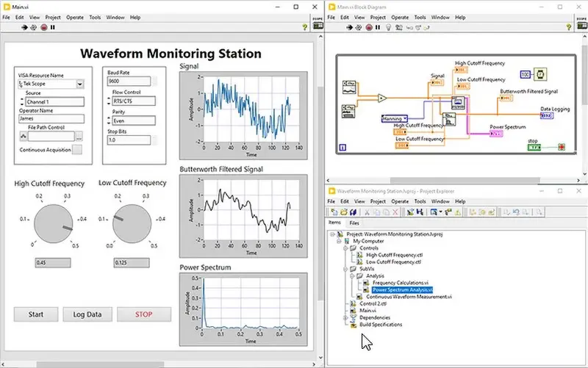
Task: Click the Start button
Action: point(36,314)
